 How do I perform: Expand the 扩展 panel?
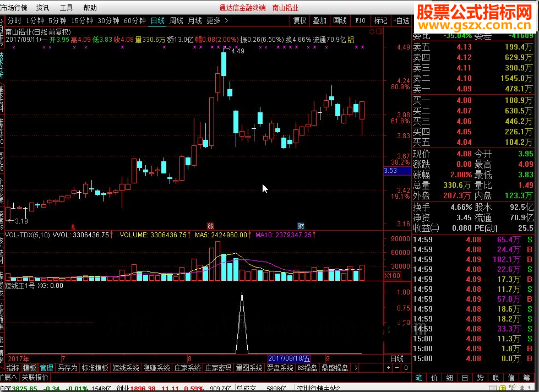9,377
